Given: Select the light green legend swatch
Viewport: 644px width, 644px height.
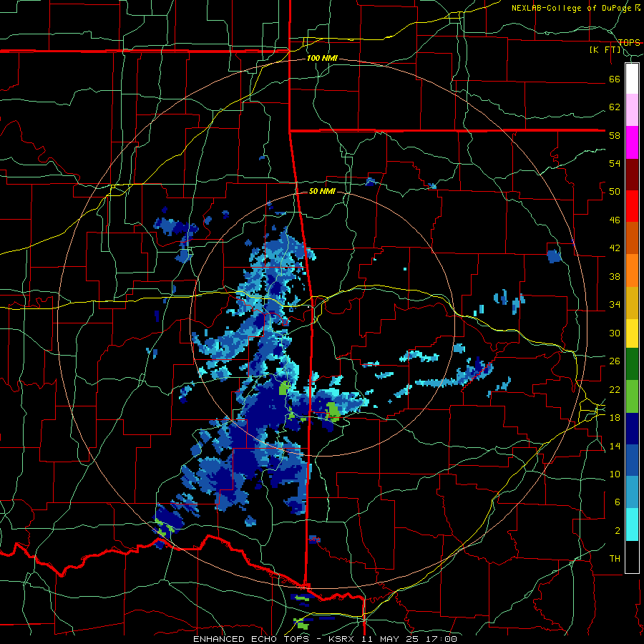Looking at the screenshot, I should [x=632, y=396].
